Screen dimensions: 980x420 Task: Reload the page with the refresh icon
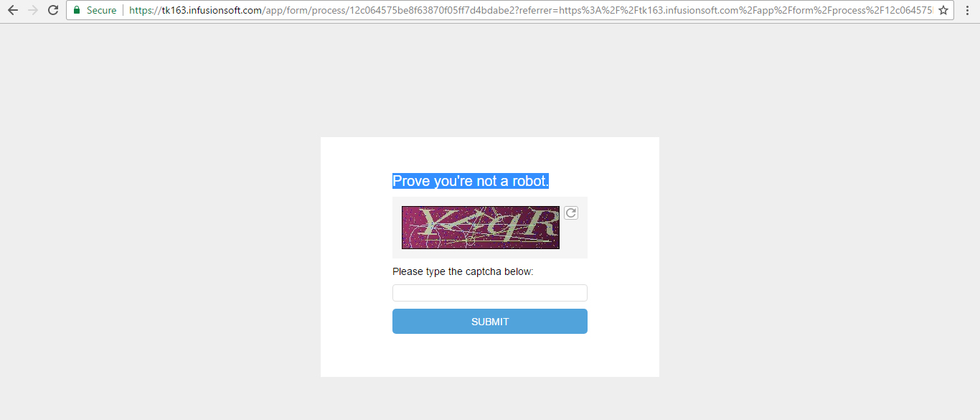[x=52, y=10]
